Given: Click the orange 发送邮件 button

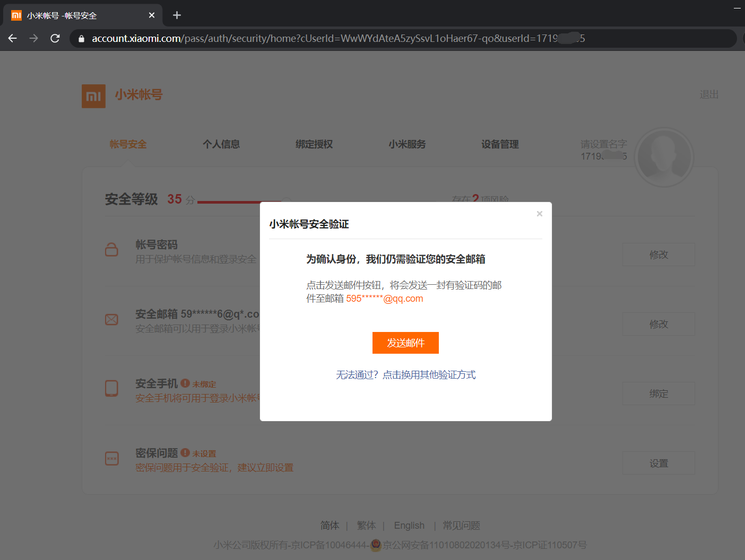Looking at the screenshot, I should (x=405, y=343).
